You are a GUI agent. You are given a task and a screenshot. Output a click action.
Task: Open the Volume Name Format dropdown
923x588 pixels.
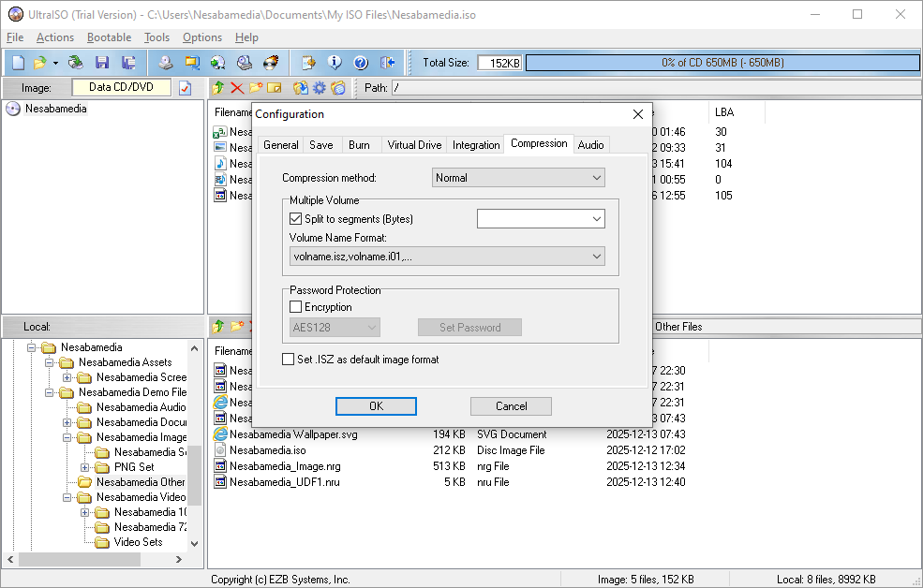(x=447, y=257)
